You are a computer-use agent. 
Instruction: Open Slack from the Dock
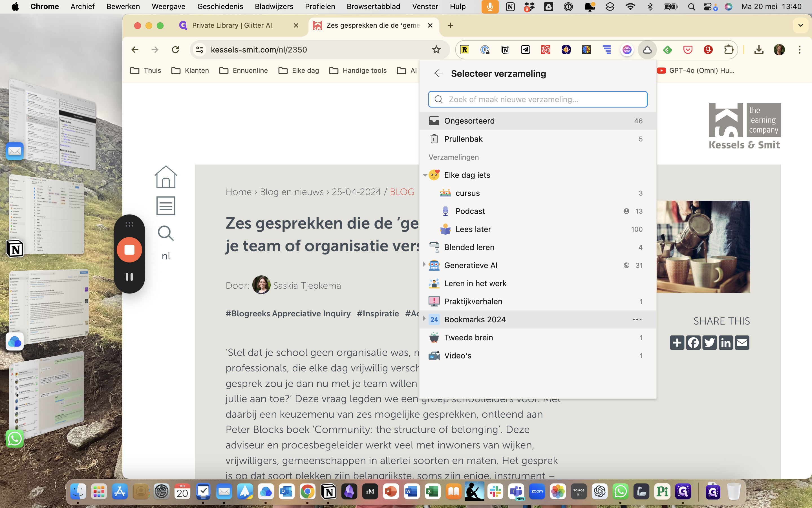pyautogui.click(x=495, y=492)
